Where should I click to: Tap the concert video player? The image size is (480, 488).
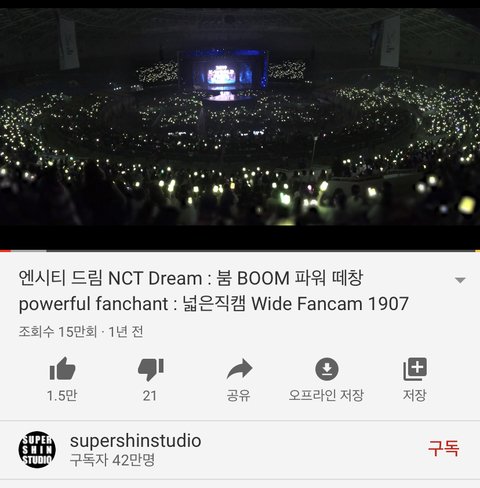click(x=240, y=129)
